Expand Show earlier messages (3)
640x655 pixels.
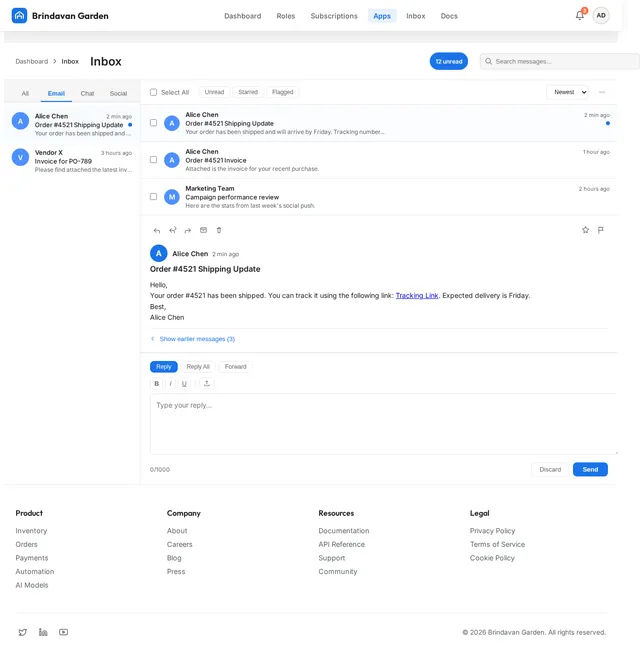click(193, 339)
